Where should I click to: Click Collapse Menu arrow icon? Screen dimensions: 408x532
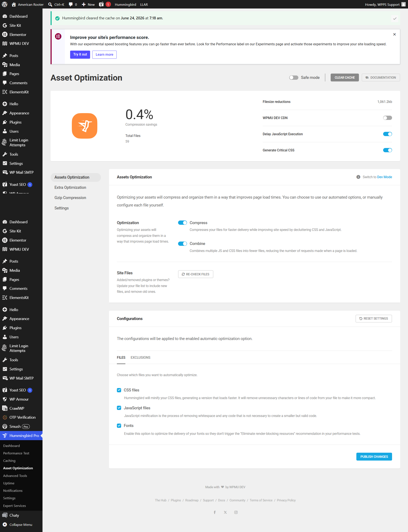5,525
